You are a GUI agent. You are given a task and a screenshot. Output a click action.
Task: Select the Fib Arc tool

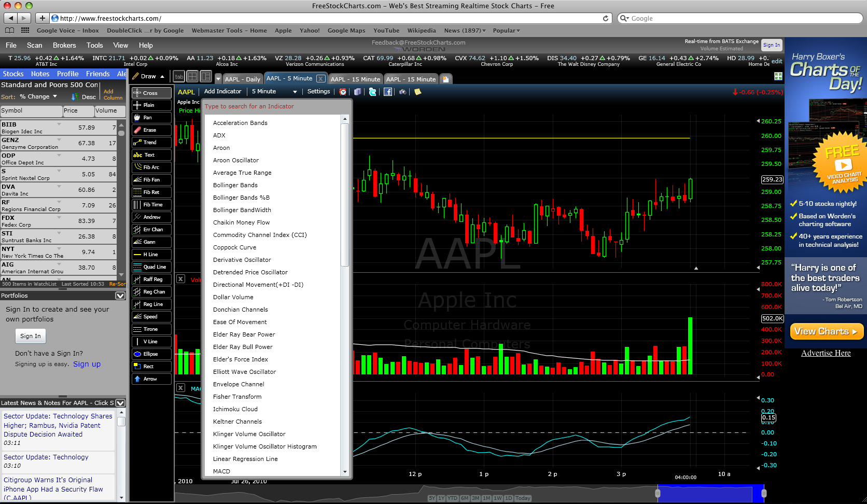coord(151,167)
